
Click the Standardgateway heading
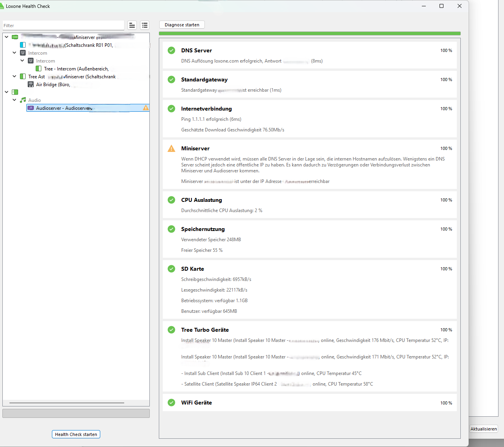(204, 79)
